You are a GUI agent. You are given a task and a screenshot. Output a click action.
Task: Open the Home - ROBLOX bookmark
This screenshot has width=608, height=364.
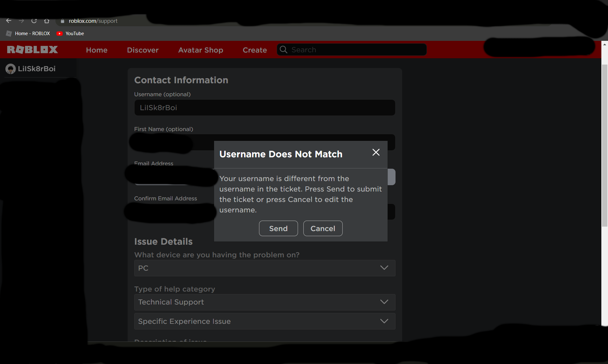click(28, 34)
